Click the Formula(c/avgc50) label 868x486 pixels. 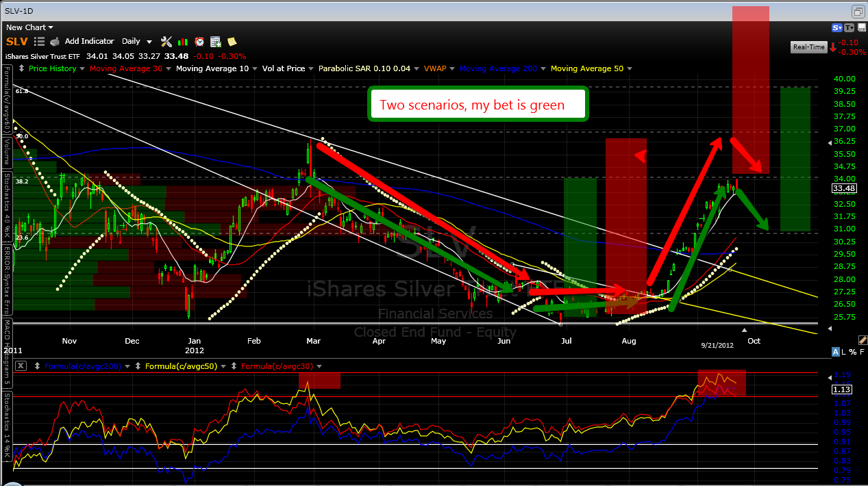[181, 366]
